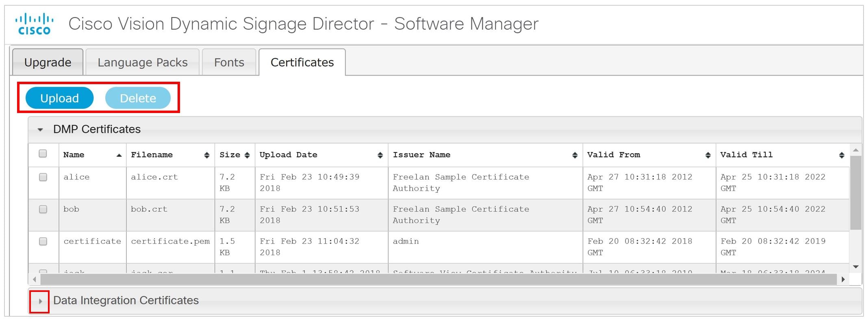Click the Delete button
Screen dimensions: 868x322
pyautogui.click(x=138, y=98)
